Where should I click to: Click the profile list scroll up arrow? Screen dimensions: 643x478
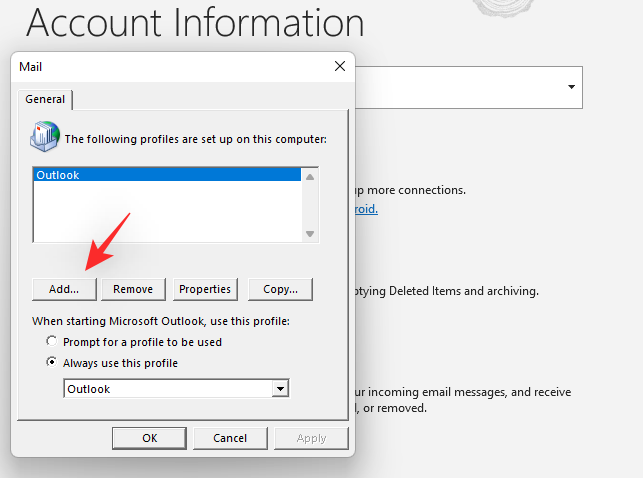click(x=311, y=177)
